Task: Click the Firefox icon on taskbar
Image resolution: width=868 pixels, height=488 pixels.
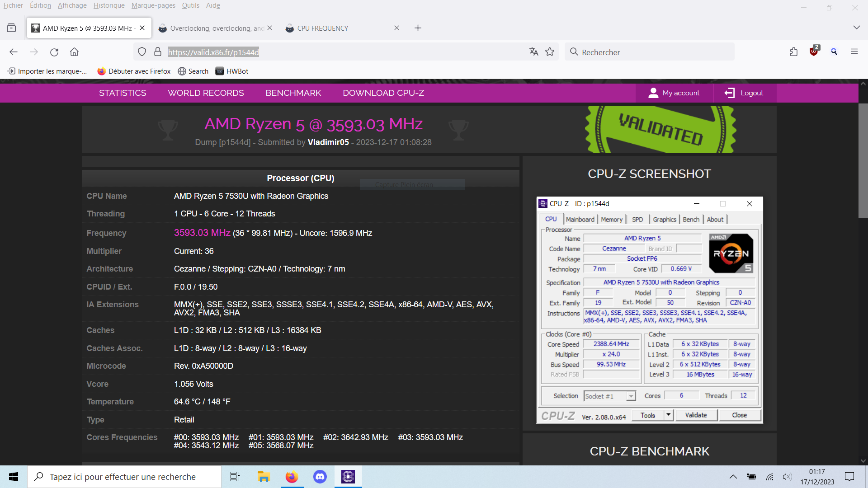Action: 292,477
